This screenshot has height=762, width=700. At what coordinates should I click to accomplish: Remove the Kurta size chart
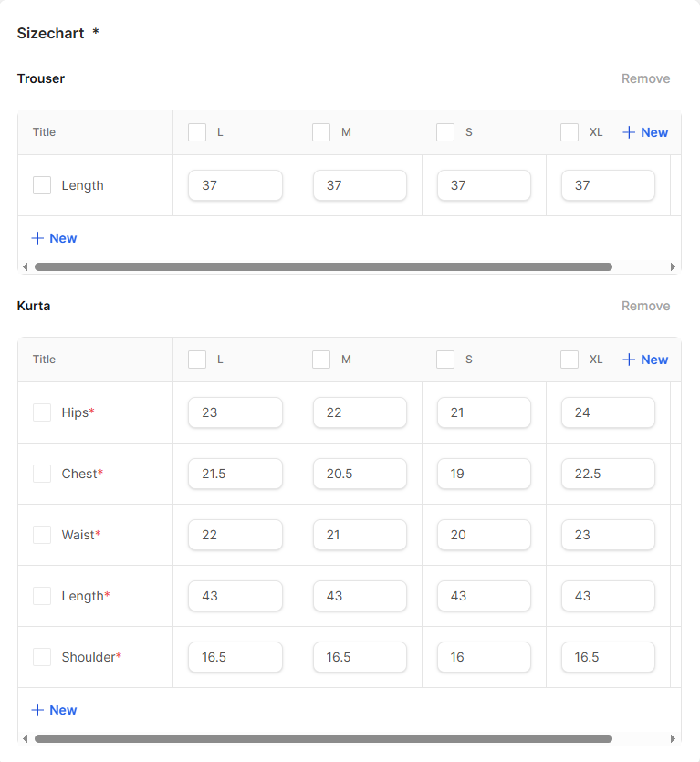pyautogui.click(x=645, y=306)
